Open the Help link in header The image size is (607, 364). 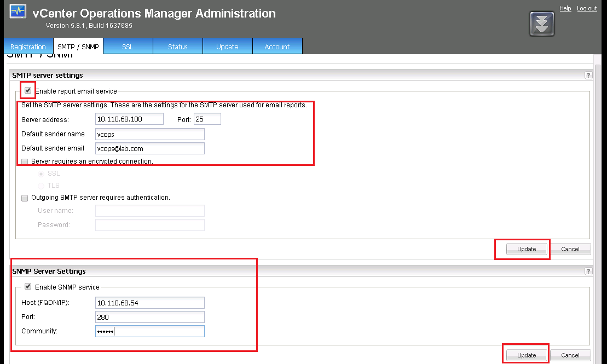565,8
